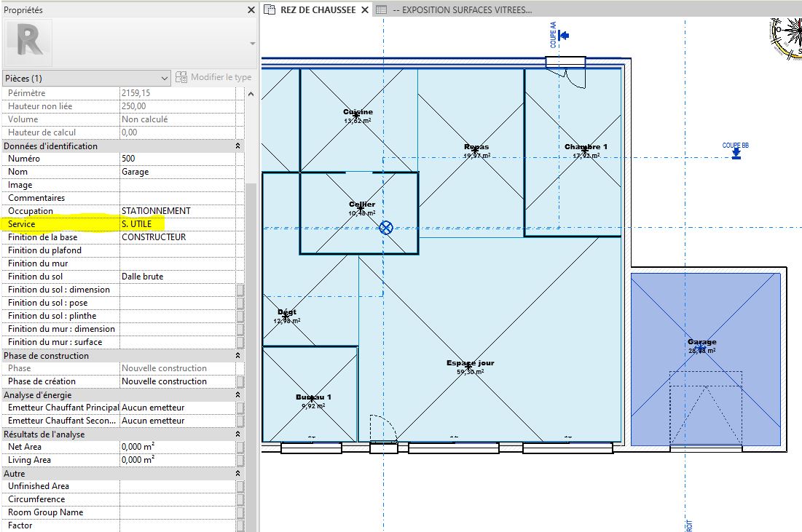Toggle the parameter button beside Net Area
Screen dimensions: 802x532
tap(240, 447)
